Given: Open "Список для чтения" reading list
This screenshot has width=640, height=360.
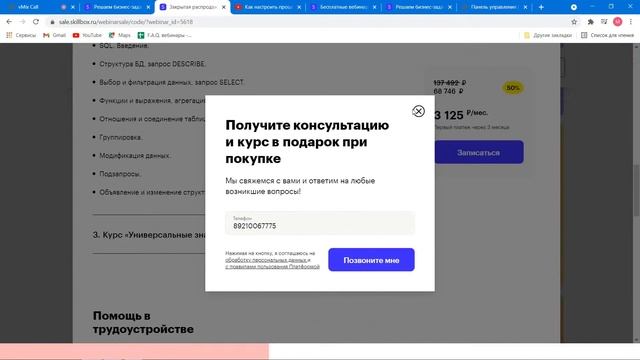Looking at the screenshot, I should [x=607, y=36].
